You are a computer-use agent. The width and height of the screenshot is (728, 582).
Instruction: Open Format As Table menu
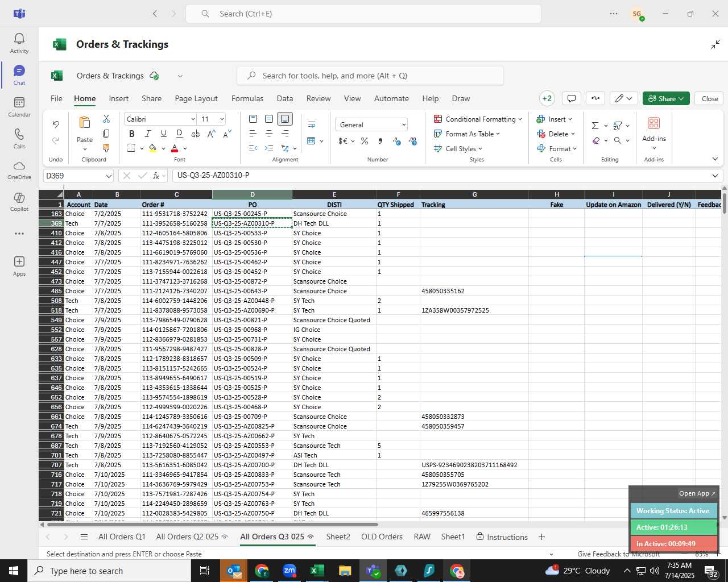click(467, 134)
